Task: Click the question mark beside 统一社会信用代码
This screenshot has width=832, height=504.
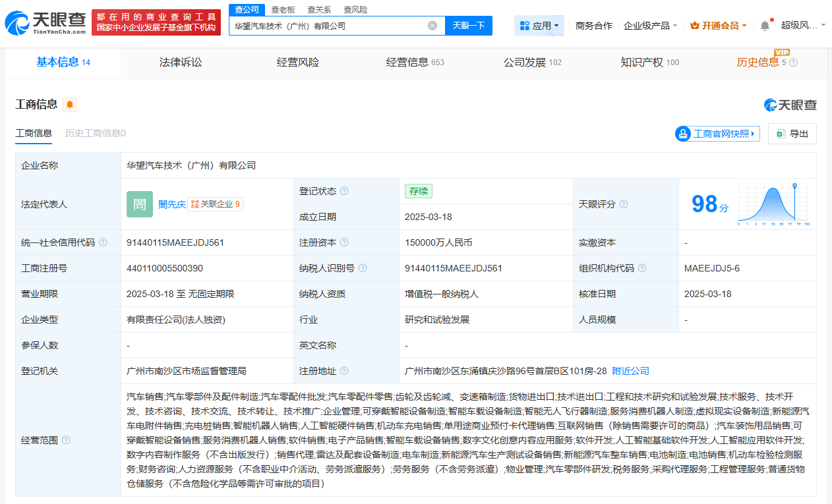Action: [x=103, y=242]
